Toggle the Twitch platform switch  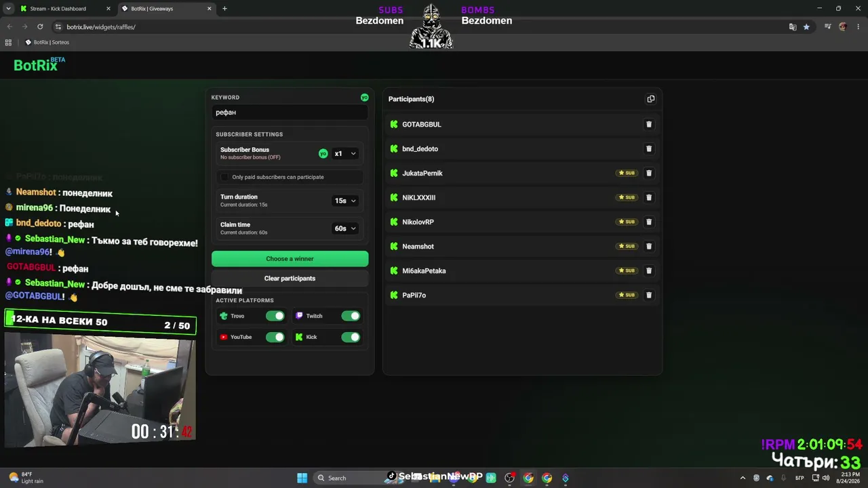click(x=351, y=316)
